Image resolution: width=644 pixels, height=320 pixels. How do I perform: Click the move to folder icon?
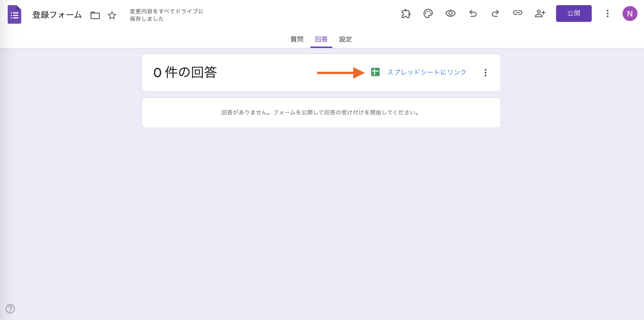(95, 15)
